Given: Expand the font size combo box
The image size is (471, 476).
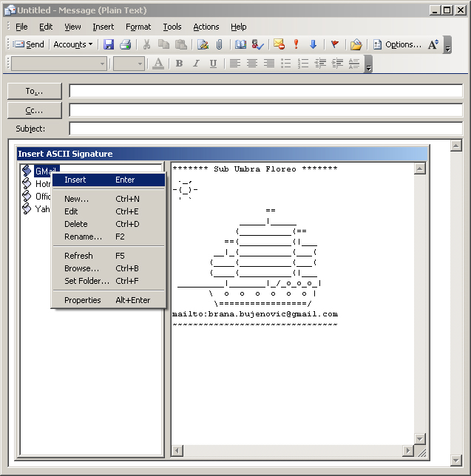Looking at the screenshot, I should tap(139, 64).
